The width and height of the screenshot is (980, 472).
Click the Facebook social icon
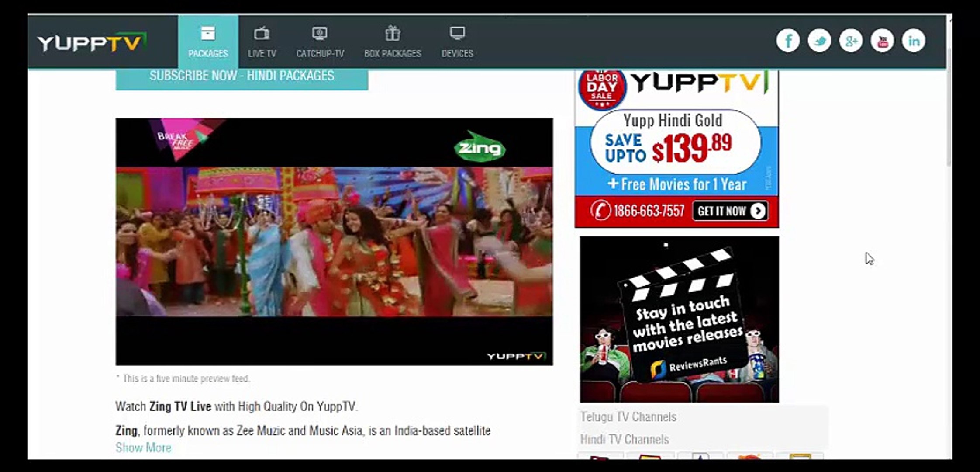(788, 41)
